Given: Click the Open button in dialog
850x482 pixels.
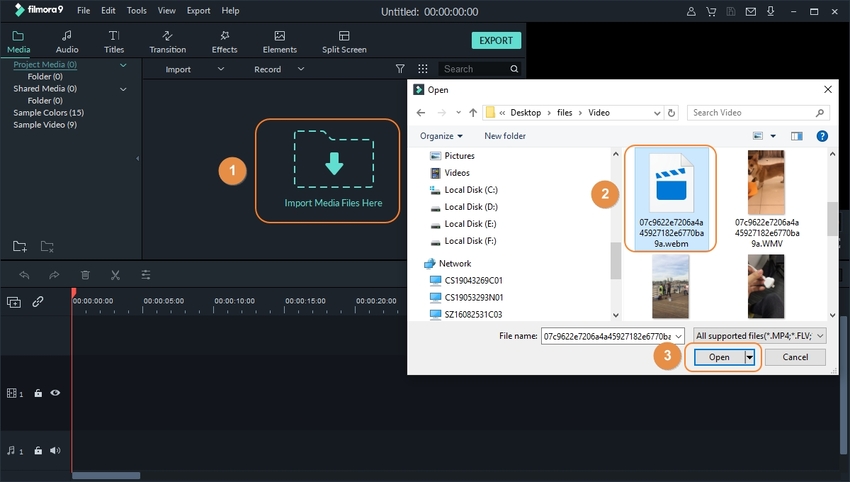Looking at the screenshot, I should coord(719,357).
